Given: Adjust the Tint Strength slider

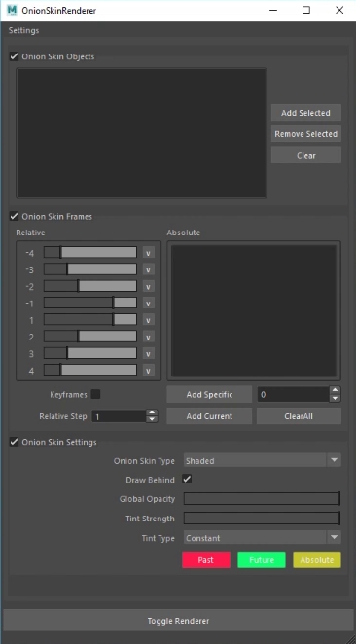Looking at the screenshot, I should [262, 519].
